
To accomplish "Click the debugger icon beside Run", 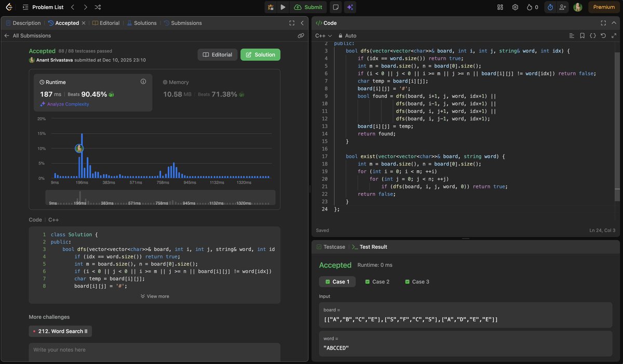I will 270,7.
